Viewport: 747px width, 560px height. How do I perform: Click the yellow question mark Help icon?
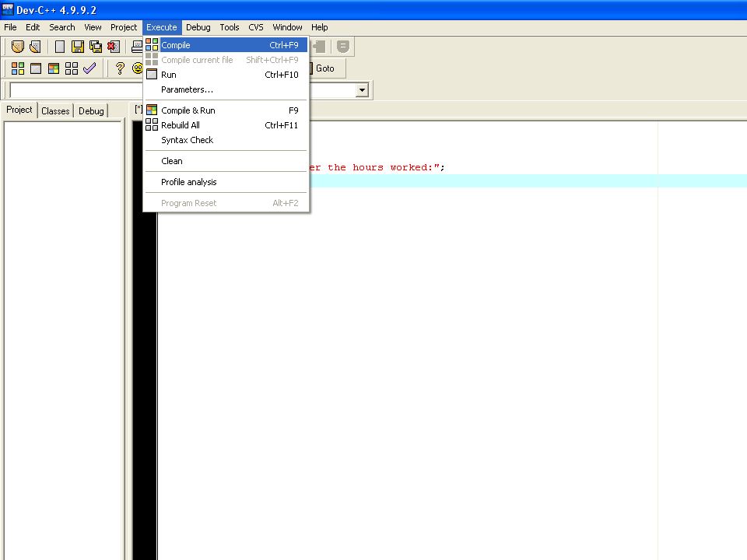pyautogui.click(x=120, y=68)
